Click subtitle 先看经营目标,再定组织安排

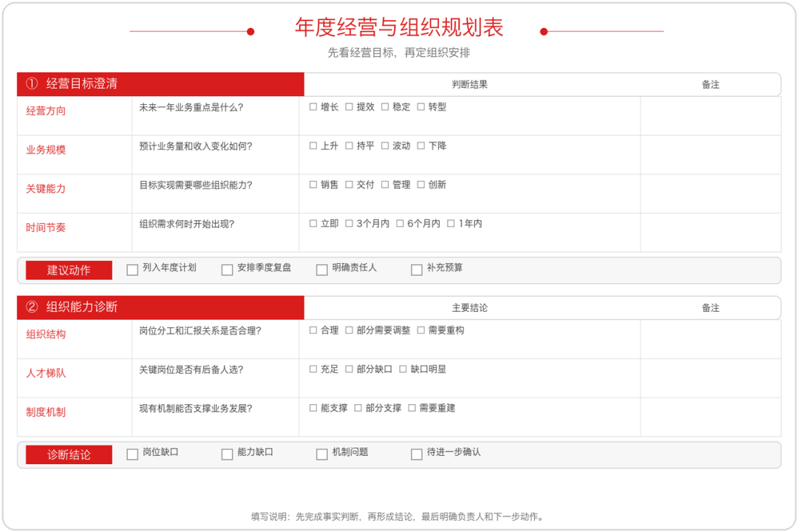(x=398, y=52)
